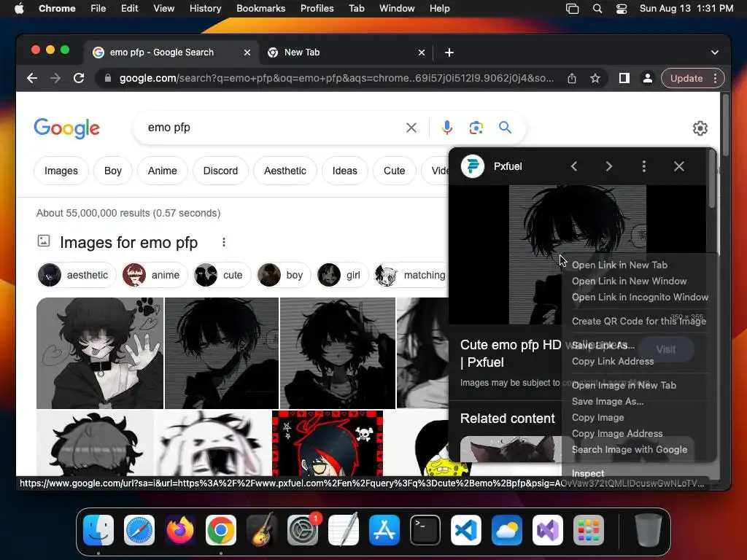Open preview panel three-dot menu
This screenshot has height=560, width=747.
point(644,166)
